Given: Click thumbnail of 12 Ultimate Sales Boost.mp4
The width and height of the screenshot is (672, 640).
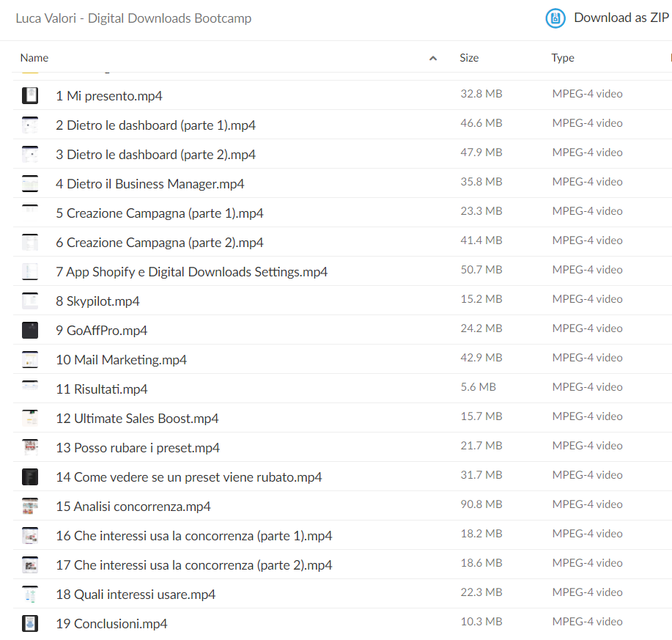Looking at the screenshot, I should pos(30,418).
